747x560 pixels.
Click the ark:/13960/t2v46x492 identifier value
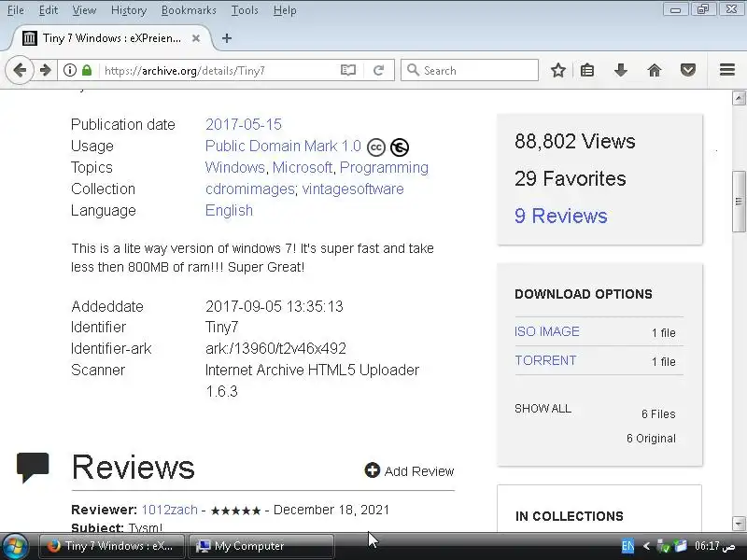(x=275, y=348)
